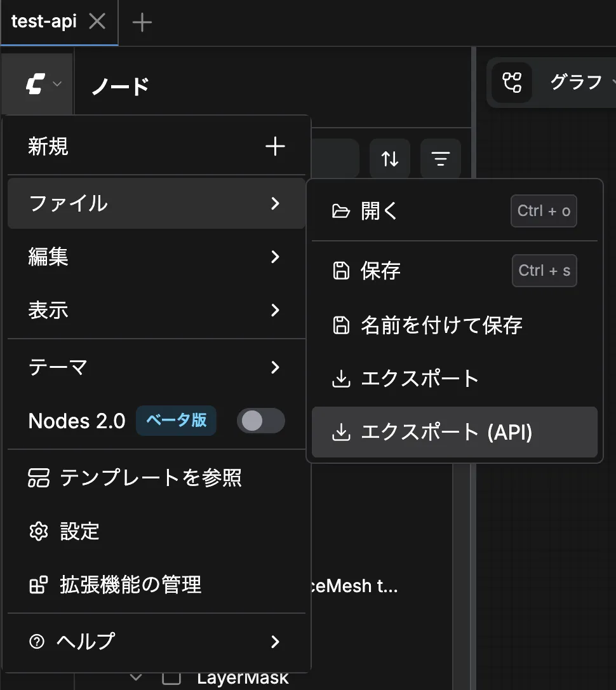Image resolution: width=616 pixels, height=690 pixels.
Task: Add a new workflow tab with plus
Action: pyautogui.click(x=142, y=22)
